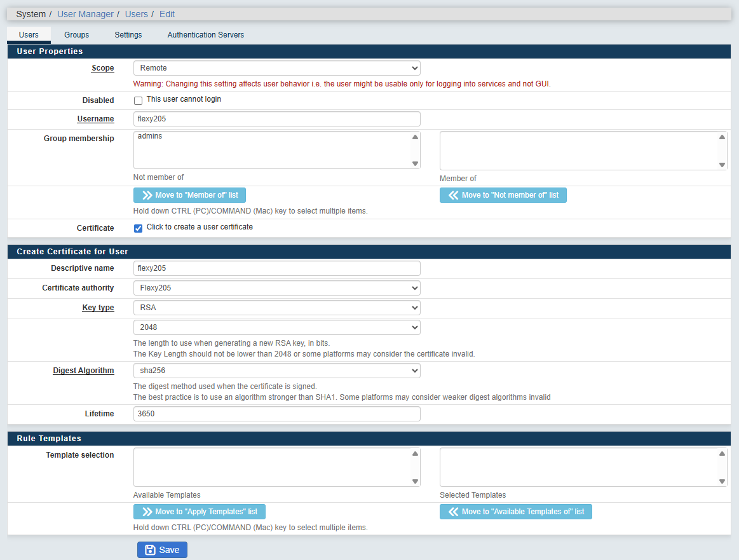Open the Scope dropdown set to Remote

276,68
